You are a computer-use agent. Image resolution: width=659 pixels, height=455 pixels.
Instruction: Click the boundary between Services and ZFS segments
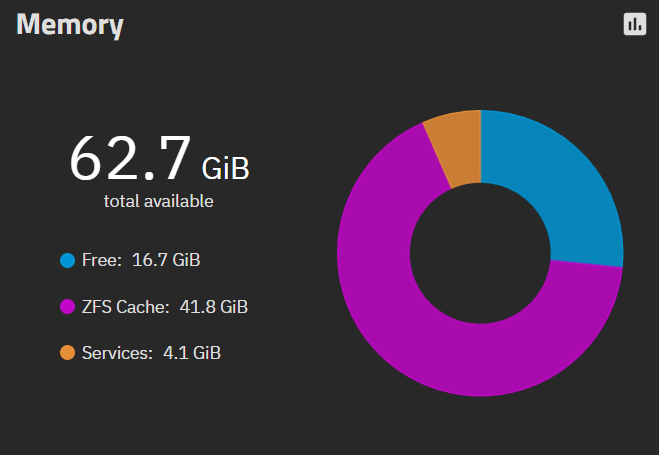click(x=437, y=156)
